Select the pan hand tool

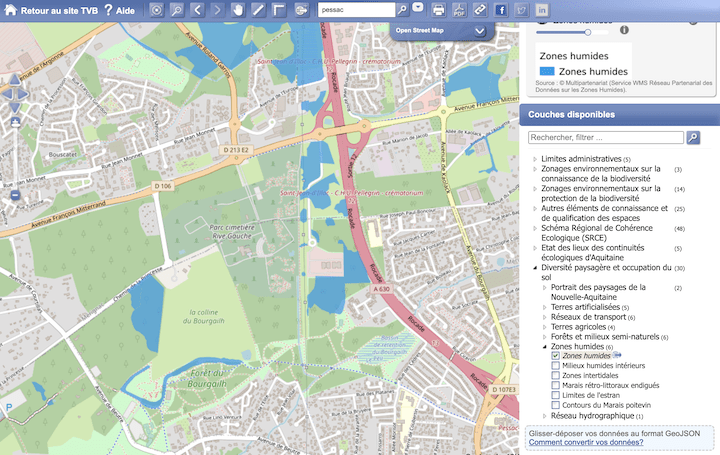tap(238, 10)
